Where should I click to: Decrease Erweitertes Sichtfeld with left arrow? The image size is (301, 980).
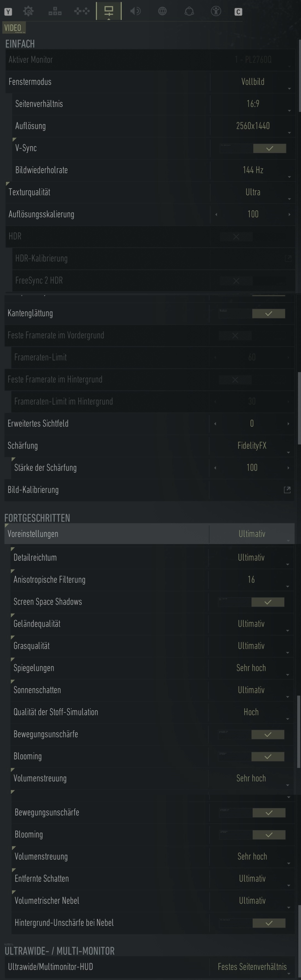point(215,424)
